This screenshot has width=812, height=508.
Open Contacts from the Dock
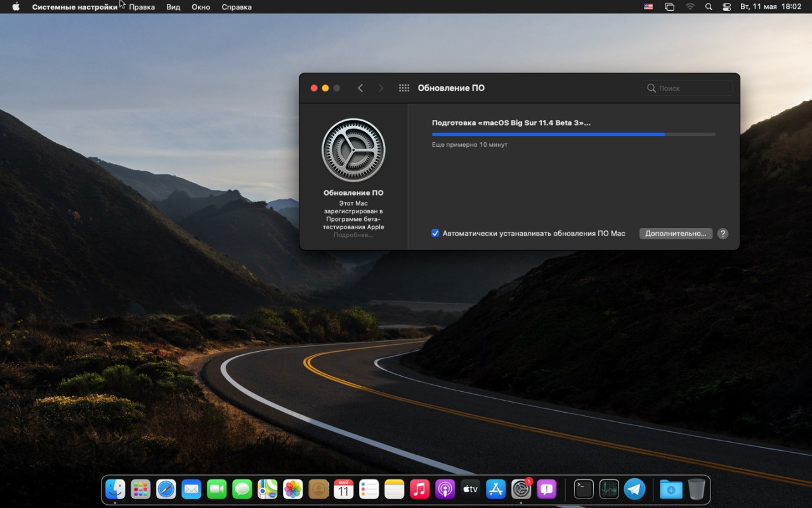click(318, 489)
